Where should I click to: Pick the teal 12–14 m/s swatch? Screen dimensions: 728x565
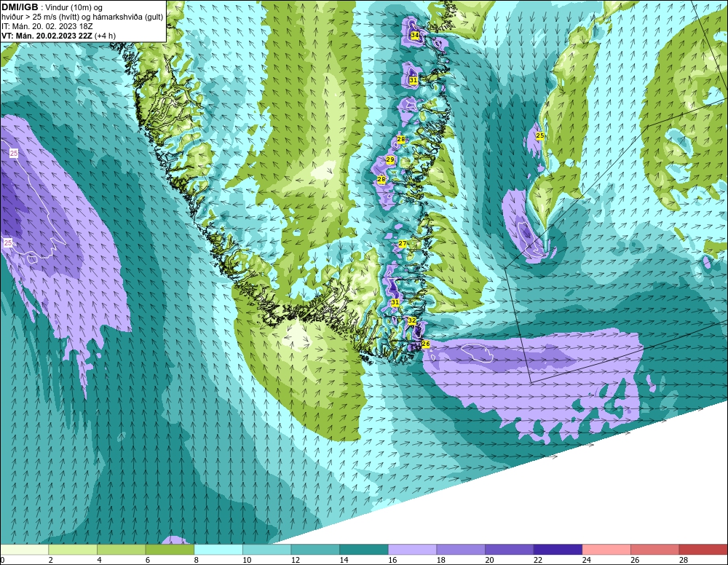tap(315, 550)
